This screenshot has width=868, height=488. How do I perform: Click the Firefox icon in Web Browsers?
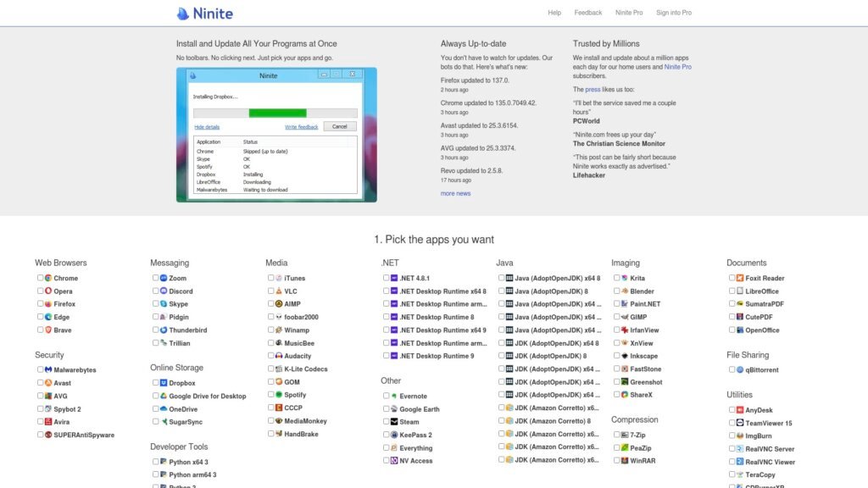click(x=48, y=304)
